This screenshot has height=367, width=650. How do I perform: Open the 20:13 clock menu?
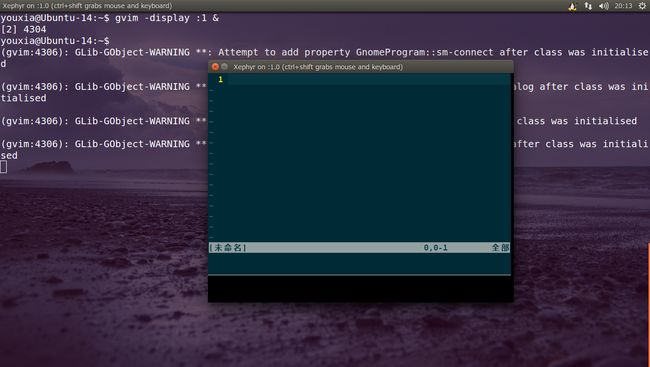click(623, 6)
